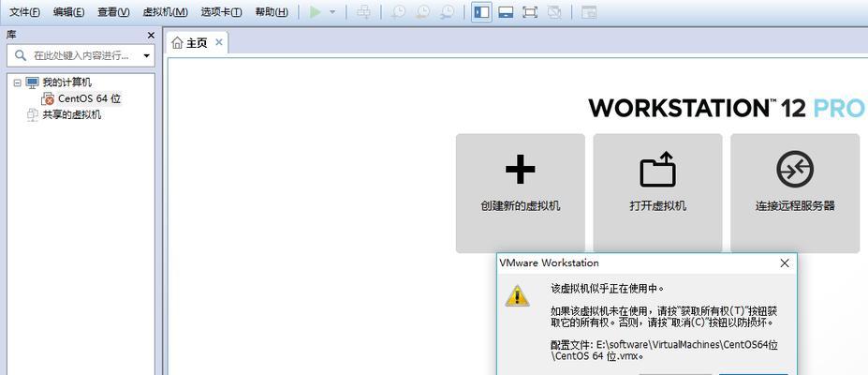The height and width of the screenshot is (375, 868).
Task: Open the 编辑(E) menu
Action: click(x=68, y=12)
